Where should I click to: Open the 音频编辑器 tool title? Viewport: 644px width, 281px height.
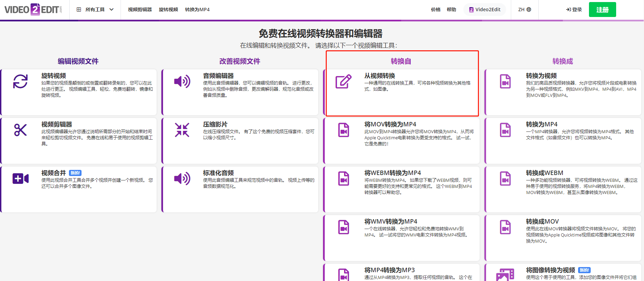click(x=218, y=76)
